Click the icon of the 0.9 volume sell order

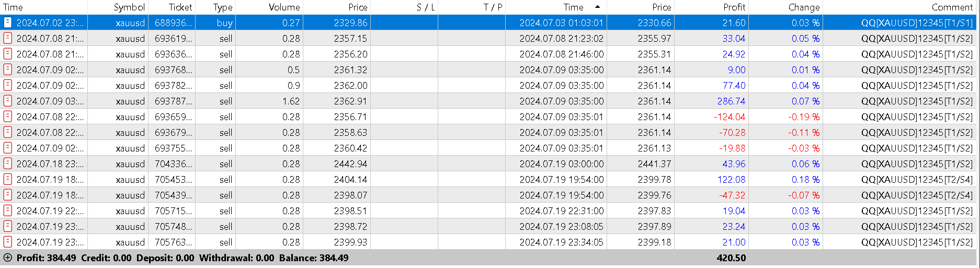[8, 85]
